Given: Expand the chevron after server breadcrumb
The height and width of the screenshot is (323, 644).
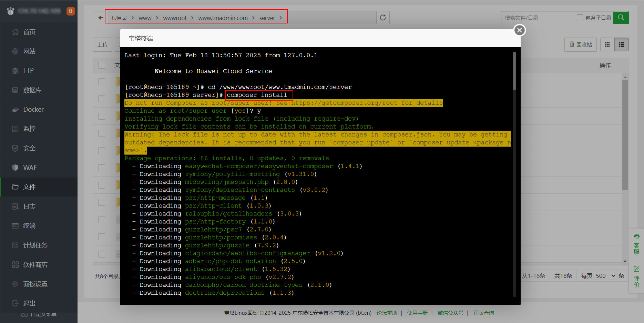Looking at the screenshot, I should coord(281,18).
